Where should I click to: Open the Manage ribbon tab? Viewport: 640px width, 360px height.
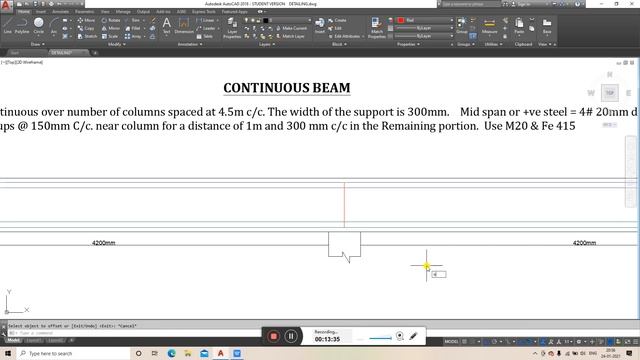point(123,11)
